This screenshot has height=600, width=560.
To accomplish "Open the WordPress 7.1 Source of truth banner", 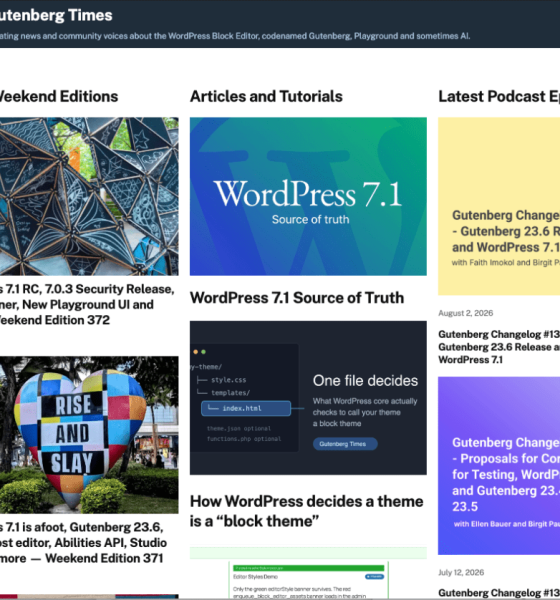I will pos(308,196).
